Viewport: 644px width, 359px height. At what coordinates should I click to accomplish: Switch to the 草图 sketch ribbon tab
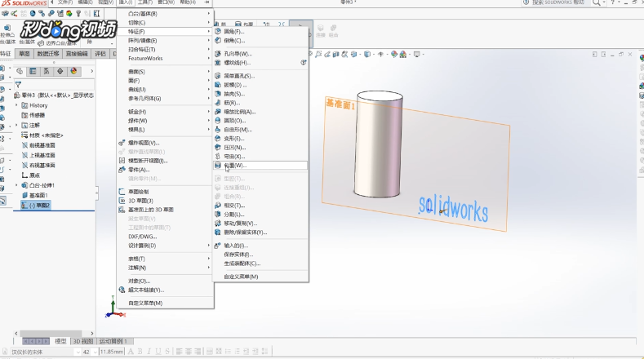click(x=24, y=54)
